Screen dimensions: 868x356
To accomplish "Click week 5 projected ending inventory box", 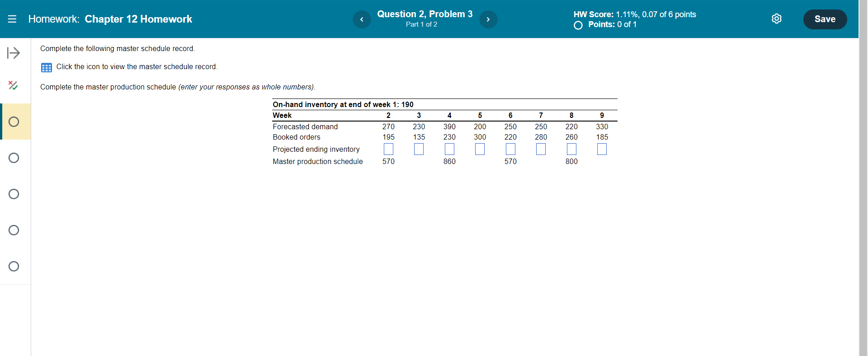I will click(480, 149).
